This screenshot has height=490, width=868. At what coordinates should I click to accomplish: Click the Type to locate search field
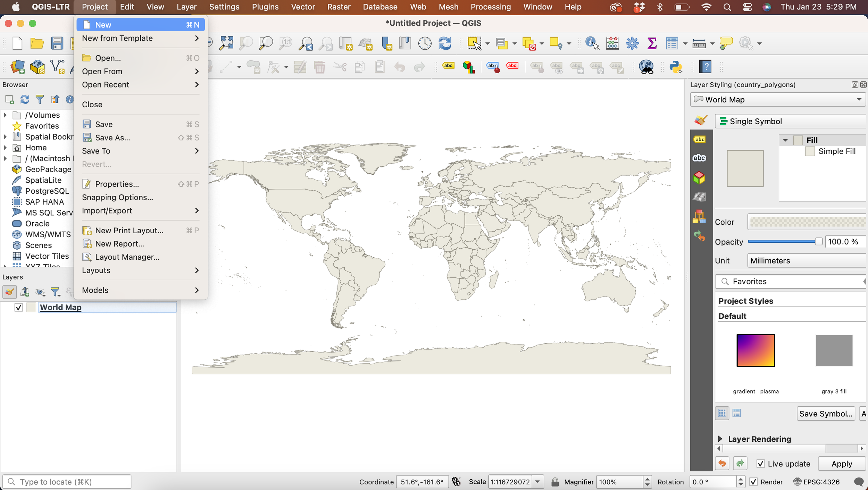click(67, 482)
